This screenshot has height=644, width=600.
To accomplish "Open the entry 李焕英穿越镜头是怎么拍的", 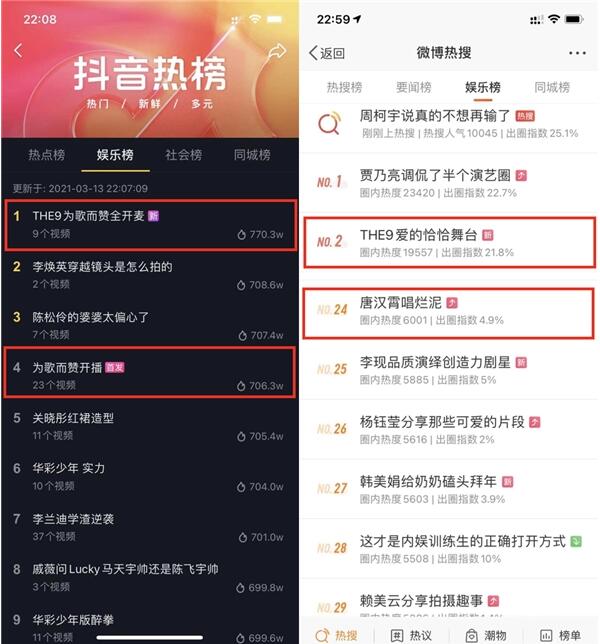I will click(x=149, y=275).
